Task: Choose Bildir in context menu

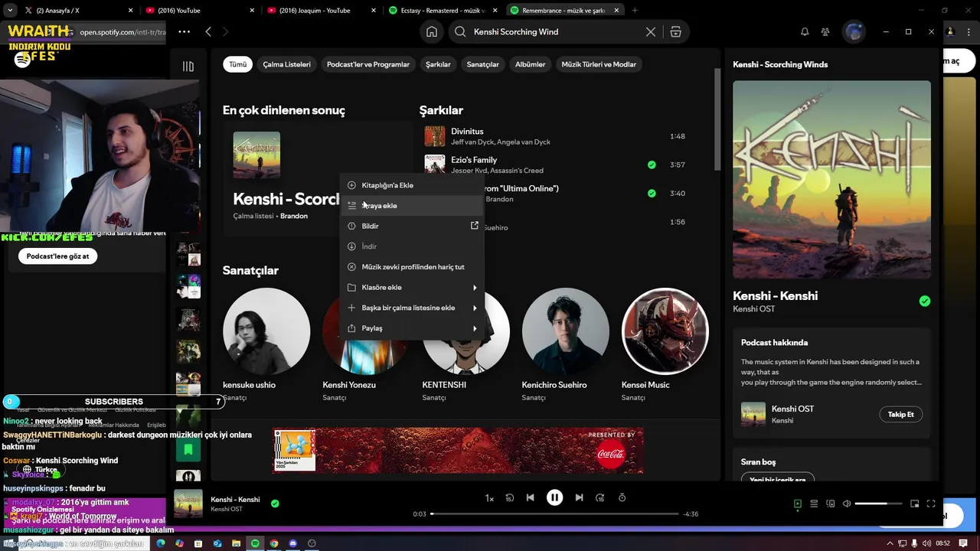Action: [413, 226]
